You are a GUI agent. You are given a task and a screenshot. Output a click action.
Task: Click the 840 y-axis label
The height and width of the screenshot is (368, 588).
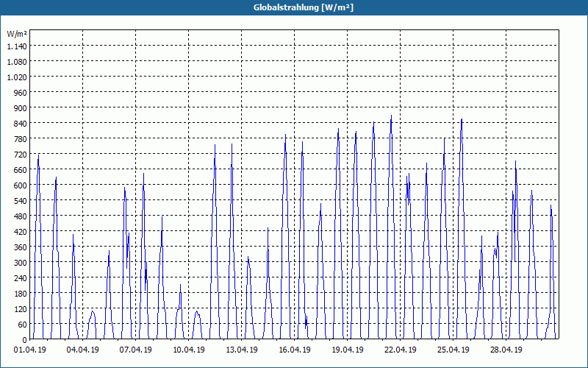tap(21, 124)
